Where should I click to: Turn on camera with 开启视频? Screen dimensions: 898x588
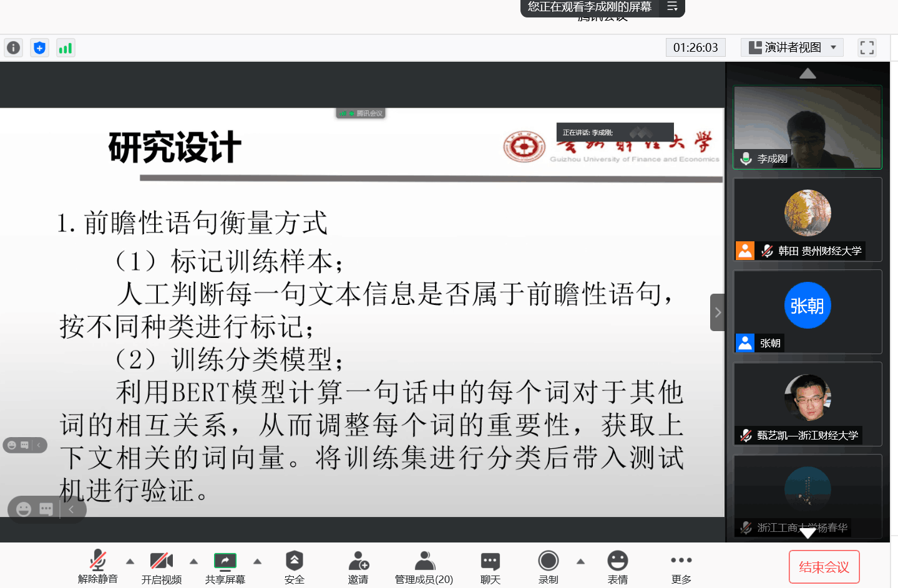(161, 567)
